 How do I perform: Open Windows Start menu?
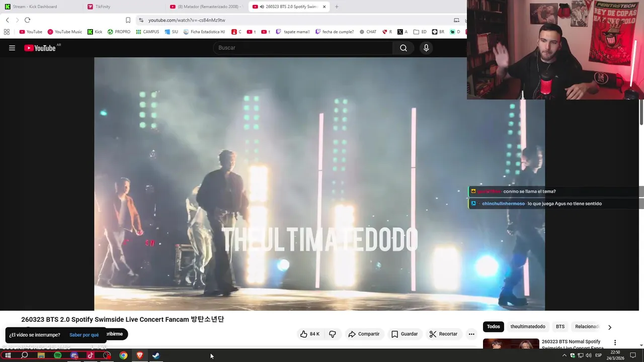pos(8,355)
